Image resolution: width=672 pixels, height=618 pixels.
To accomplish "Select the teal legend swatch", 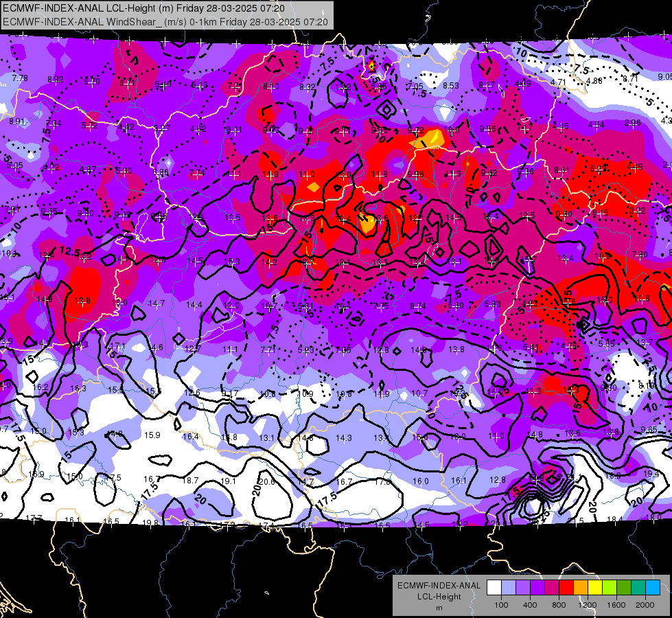I will click(638, 588).
